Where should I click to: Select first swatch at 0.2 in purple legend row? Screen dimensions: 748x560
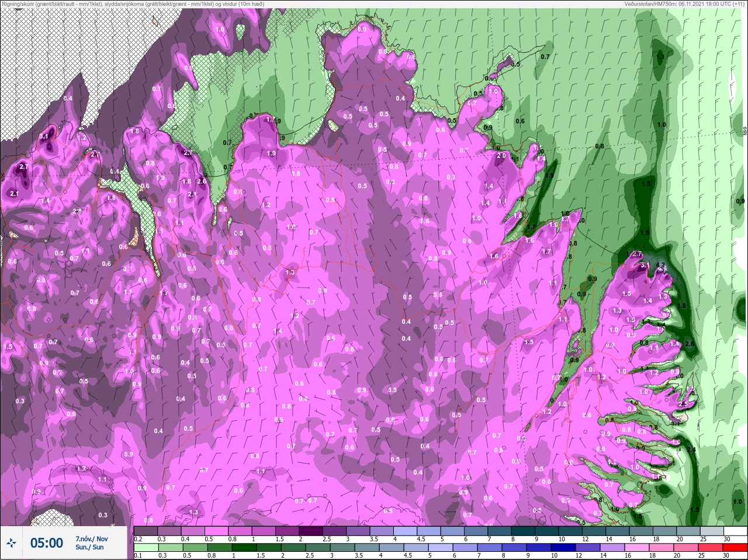pyautogui.click(x=146, y=531)
